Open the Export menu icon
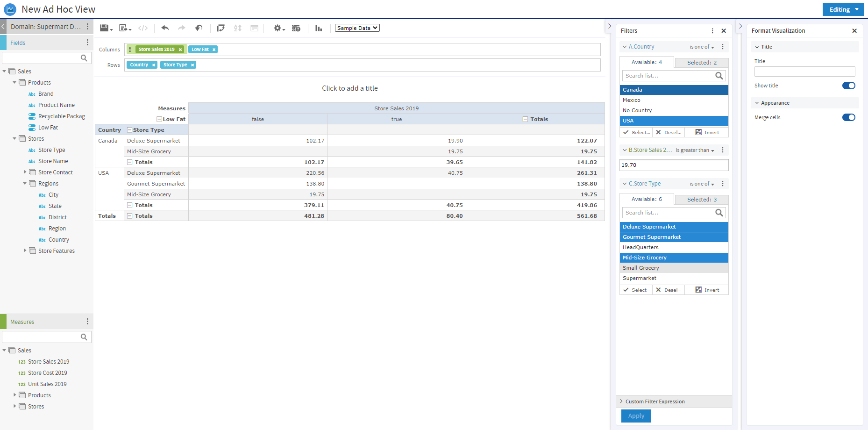 click(125, 28)
